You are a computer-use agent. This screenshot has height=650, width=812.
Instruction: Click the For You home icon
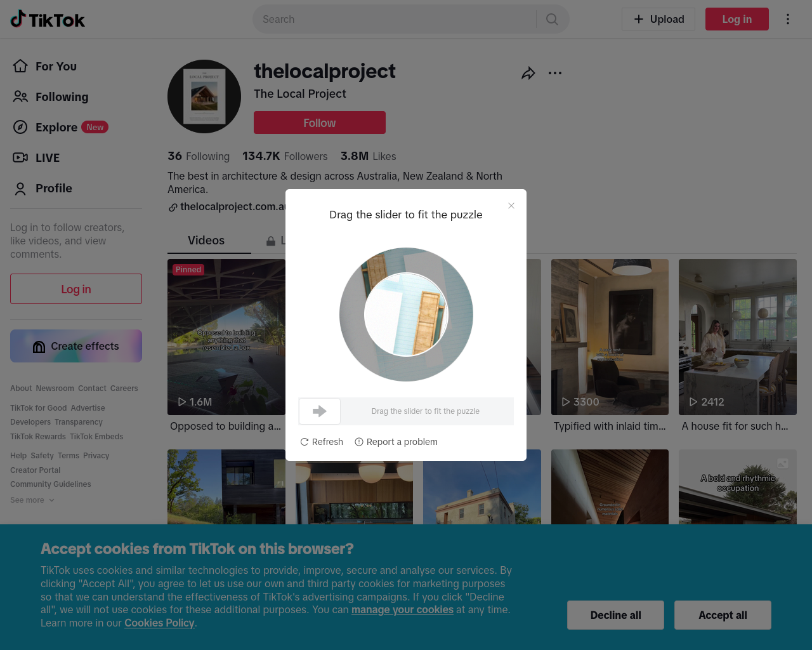tap(20, 66)
